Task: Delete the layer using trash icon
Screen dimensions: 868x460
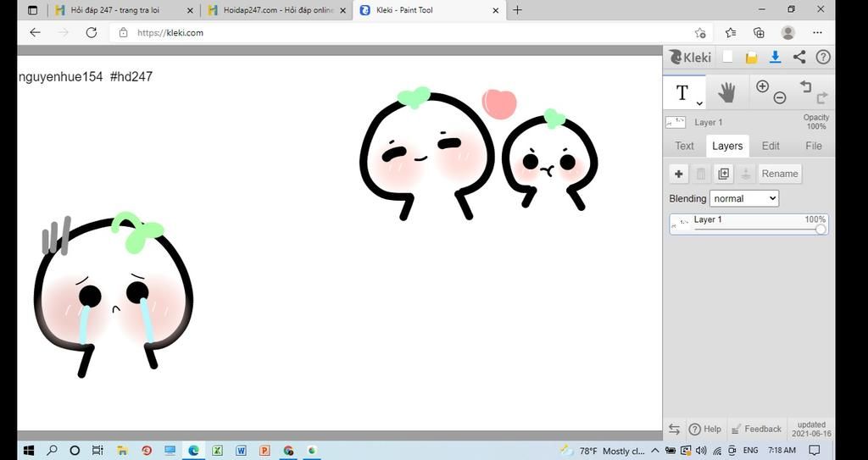Action: (x=701, y=174)
